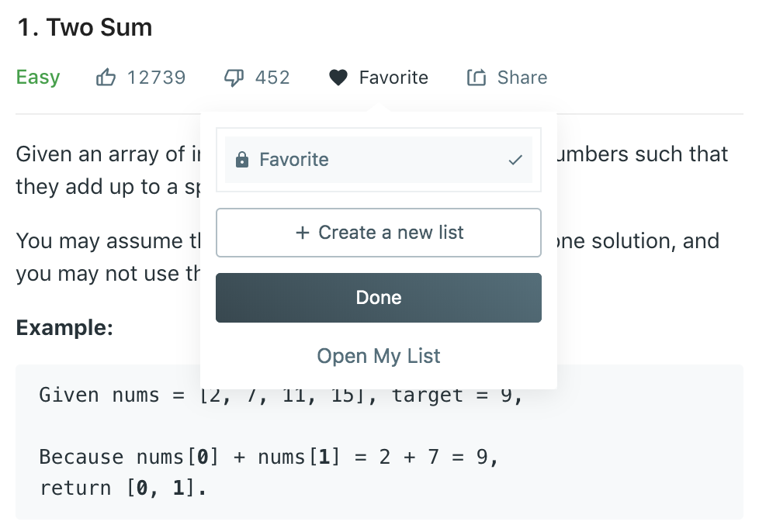Click the thumbs-up like icon
The image size is (759, 532).
[x=106, y=78]
